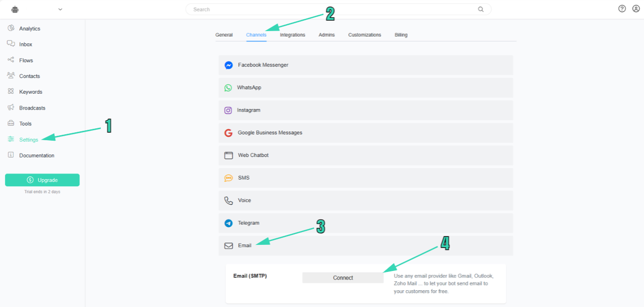Image resolution: width=644 pixels, height=307 pixels.
Task: Click the Facebook Messenger logo icon
Action: pos(228,65)
